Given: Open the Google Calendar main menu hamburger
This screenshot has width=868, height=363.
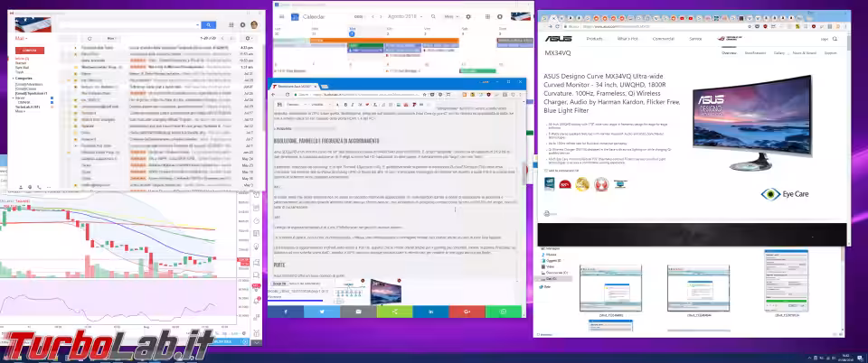Looking at the screenshot, I should pos(280,17).
